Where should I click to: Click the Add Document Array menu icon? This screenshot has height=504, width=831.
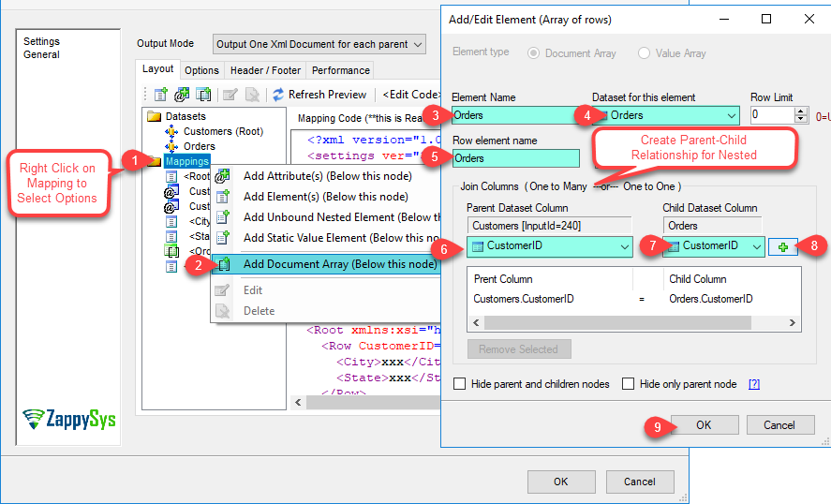click(224, 264)
